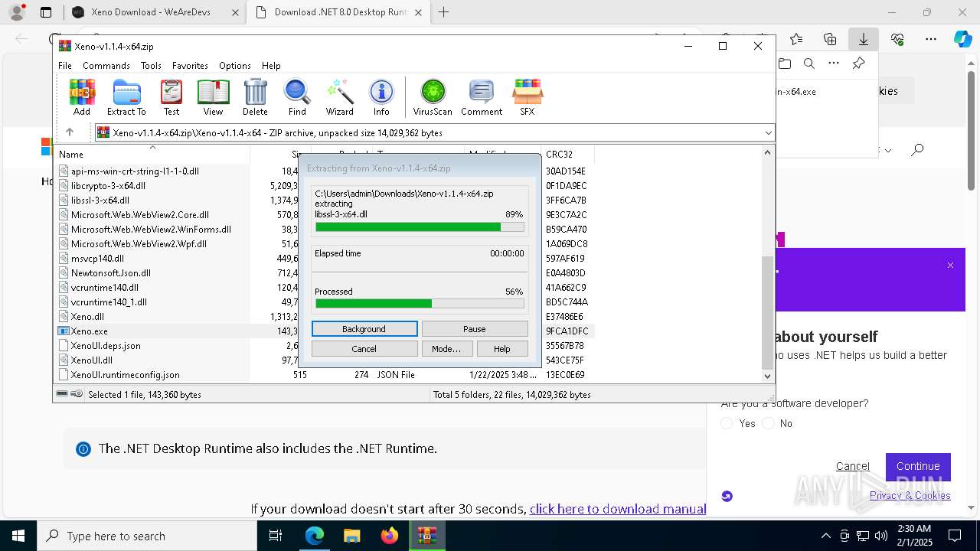
Task: Click the Windows Start button
Action: 18,536
